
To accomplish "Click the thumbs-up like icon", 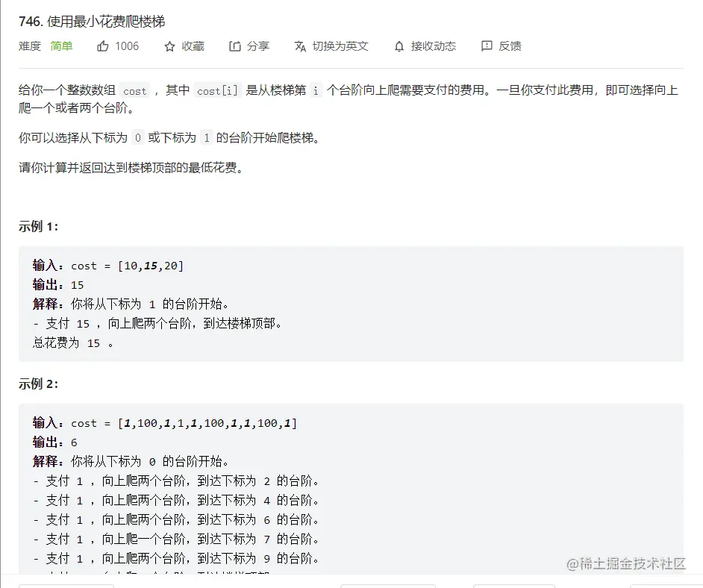I will click(x=103, y=46).
